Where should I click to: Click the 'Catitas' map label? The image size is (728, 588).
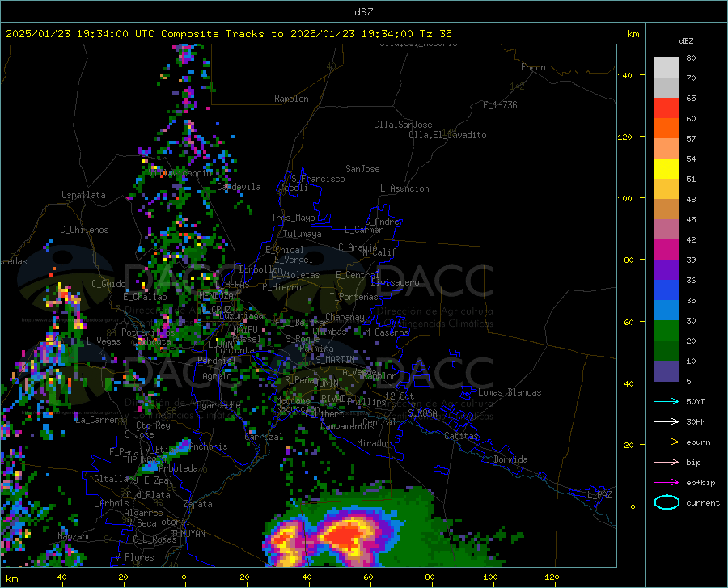pos(462,436)
